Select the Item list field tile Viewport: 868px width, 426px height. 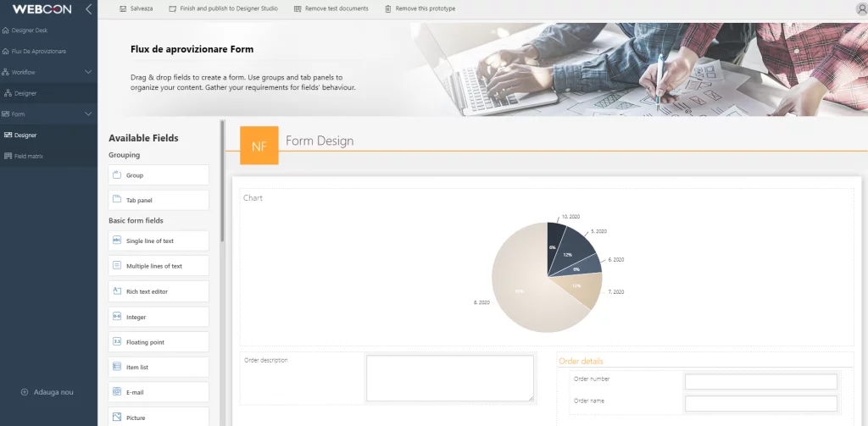[159, 367]
